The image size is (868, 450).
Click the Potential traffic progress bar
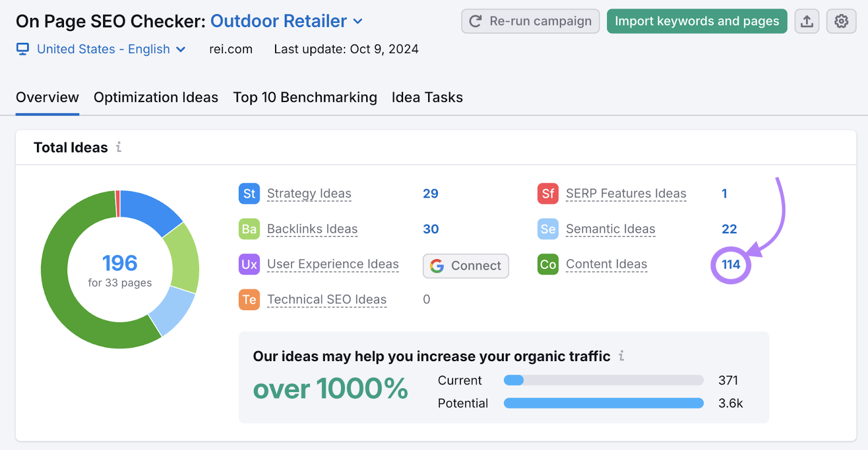603,403
